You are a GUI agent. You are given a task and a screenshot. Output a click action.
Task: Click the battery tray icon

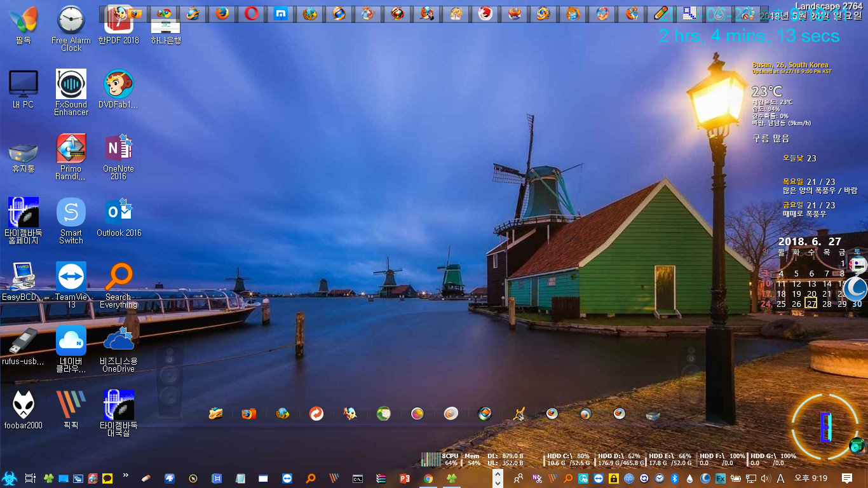pos(735,478)
